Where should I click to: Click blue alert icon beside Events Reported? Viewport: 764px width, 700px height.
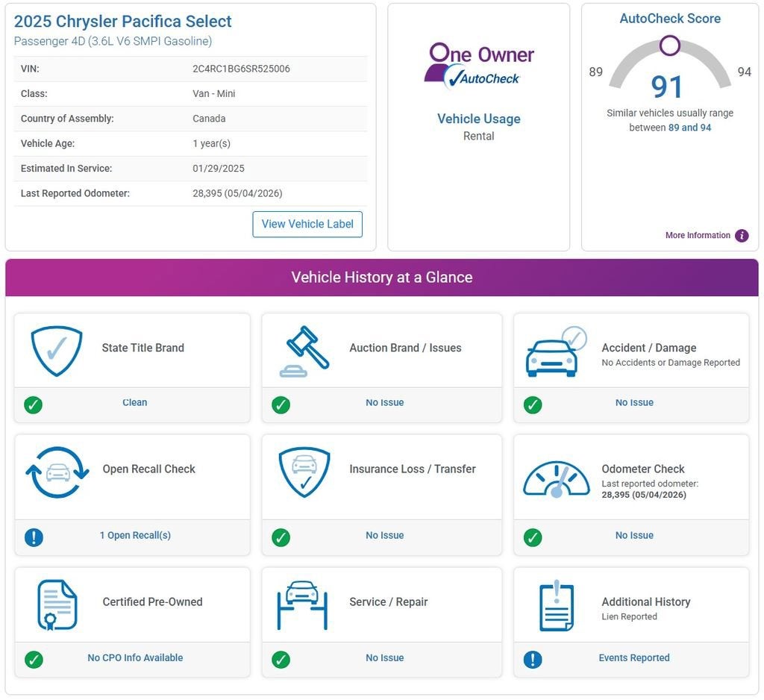pos(533,660)
